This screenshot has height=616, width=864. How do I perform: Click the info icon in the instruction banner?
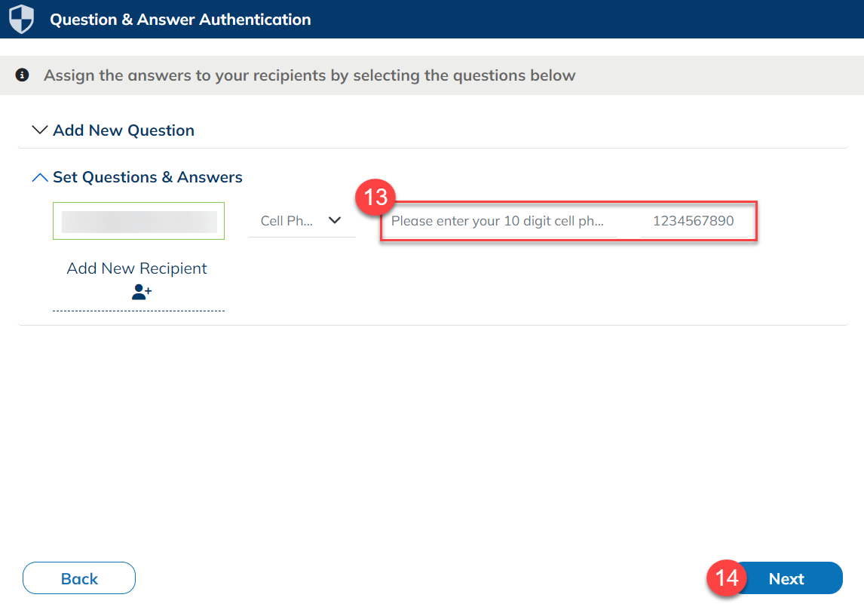click(x=21, y=75)
